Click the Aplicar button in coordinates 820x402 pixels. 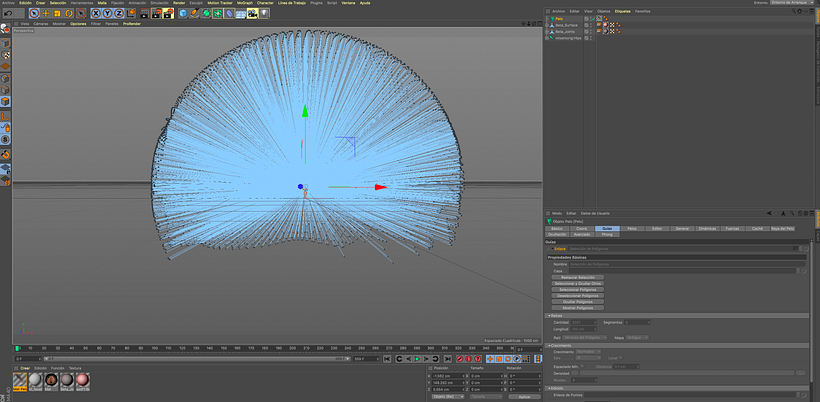524,397
